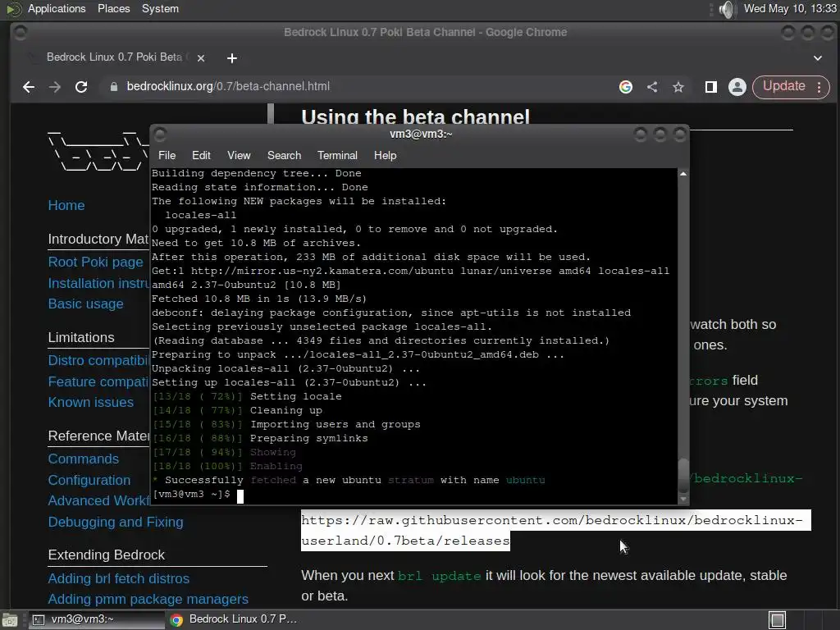
Task: Open the Debugging and Fixing link
Action: 116,522
